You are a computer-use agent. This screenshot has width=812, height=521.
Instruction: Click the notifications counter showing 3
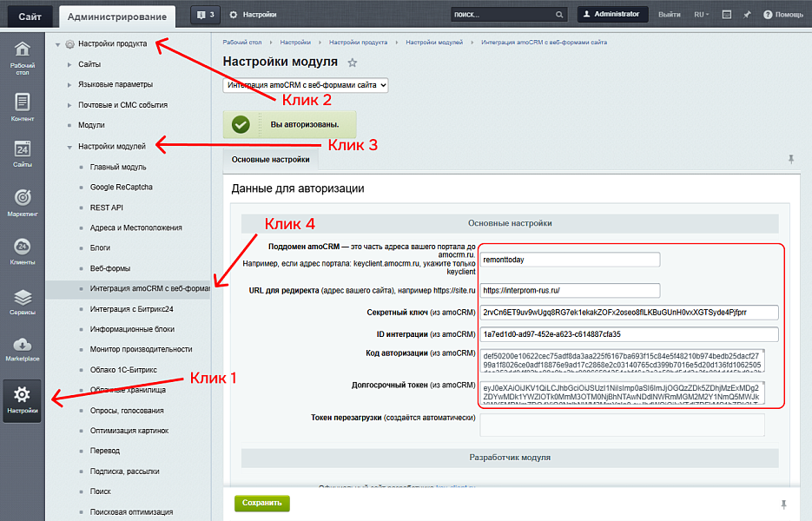pyautogui.click(x=205, y=15)
